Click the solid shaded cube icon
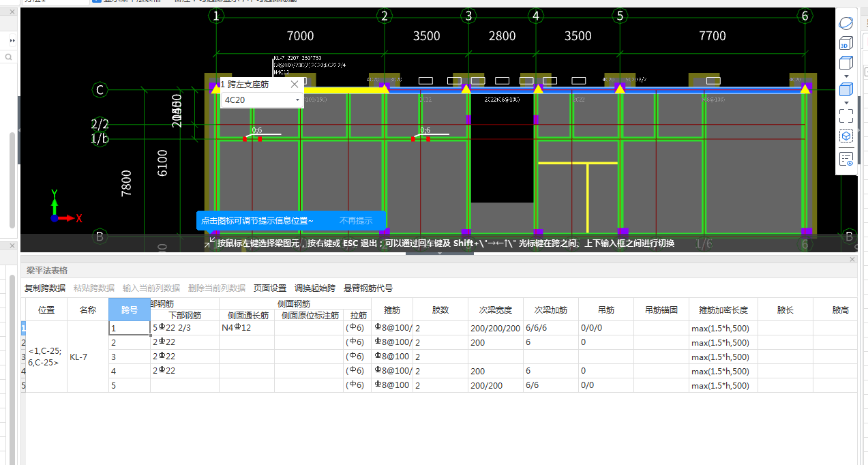Screen dimensions: 868x465 [846, 89]
